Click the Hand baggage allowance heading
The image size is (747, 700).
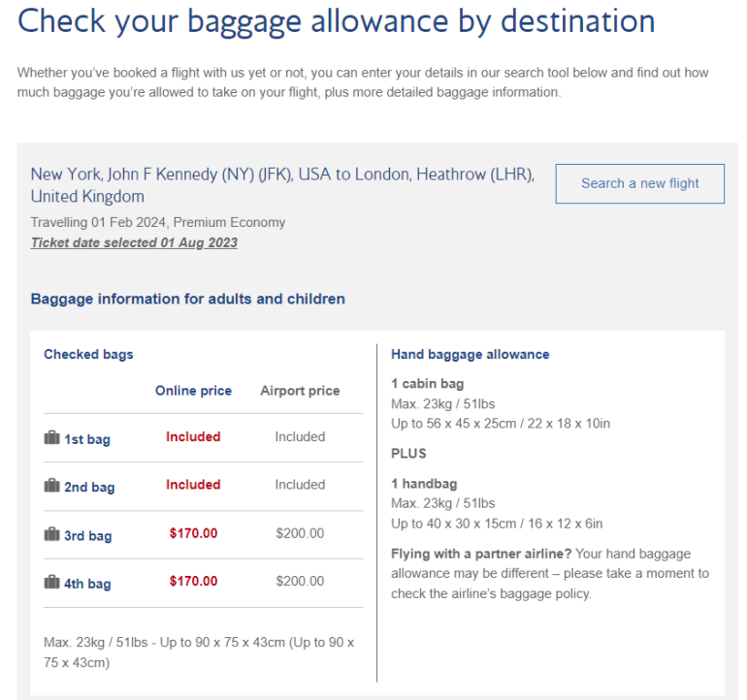click(x=470, y=354)
